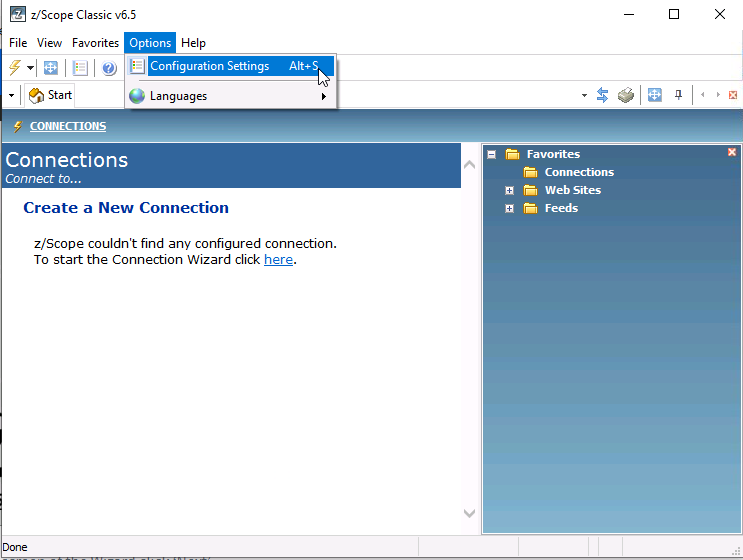Minimize the z/Scope Classic window
This screenshot has height=560, width=743.
[629, 14]
